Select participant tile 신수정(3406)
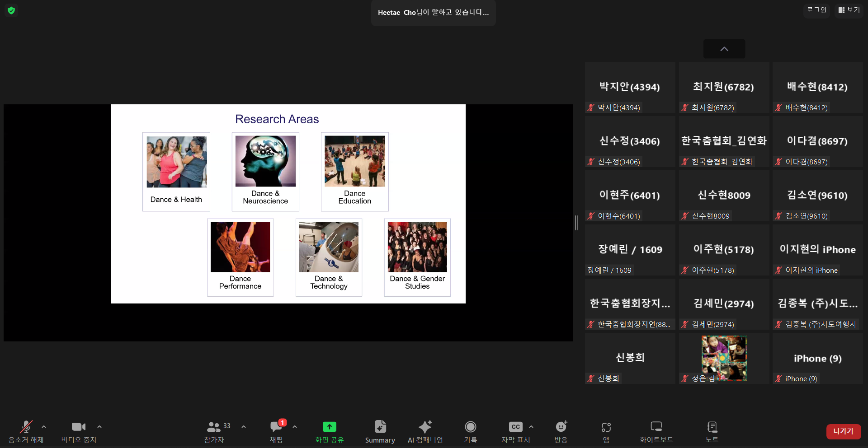 pos(630,141)
